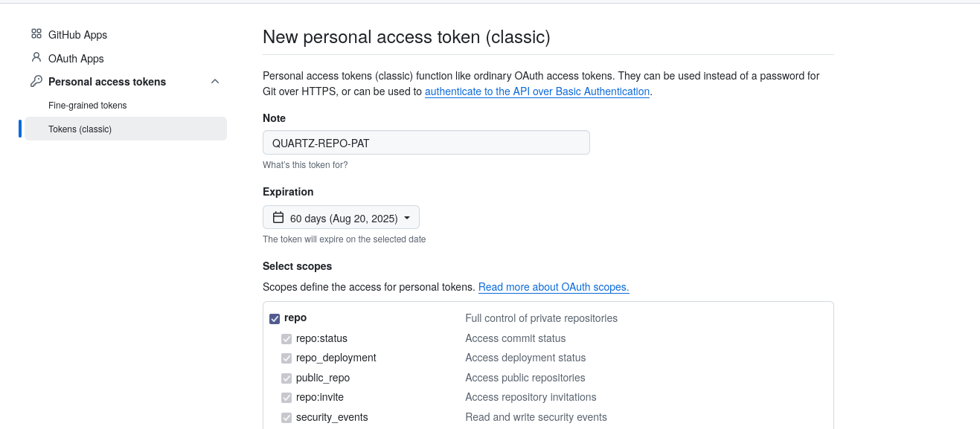The width and height of the screenshot is (980, 429).
Task: Toggle the repo_deployment checkbox
Action: pyautogui.click(x=286, y=358)
